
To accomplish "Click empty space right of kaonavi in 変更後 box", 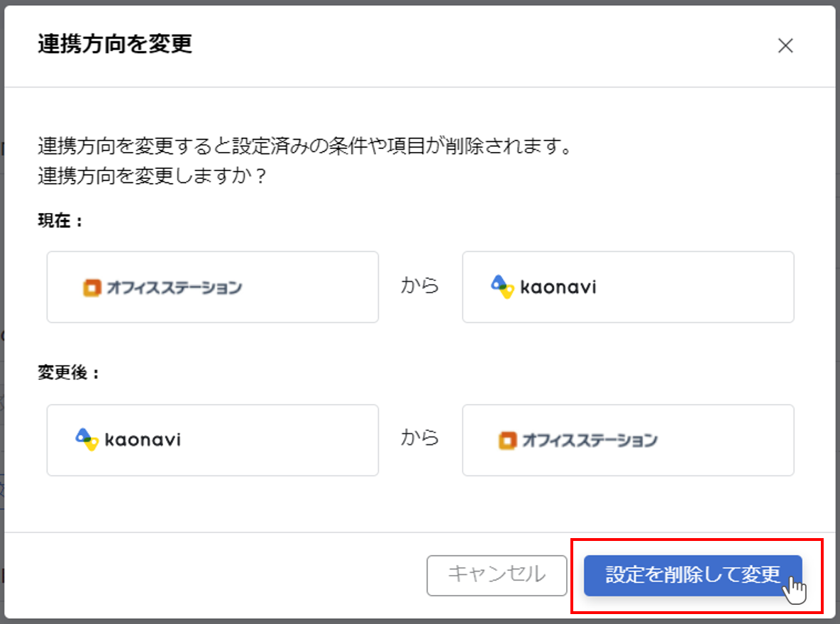I will [284, 440].
